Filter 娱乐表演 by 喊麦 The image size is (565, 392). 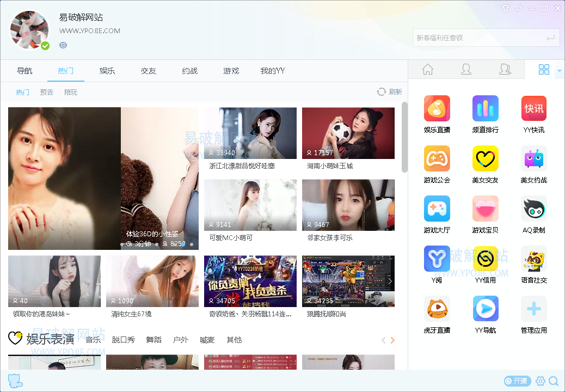(x=207, y=340)
